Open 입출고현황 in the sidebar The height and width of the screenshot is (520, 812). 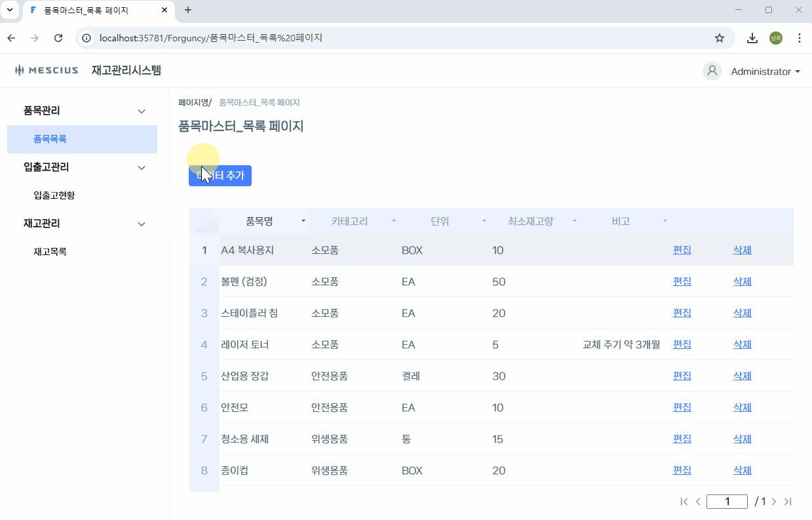[59, 195]
